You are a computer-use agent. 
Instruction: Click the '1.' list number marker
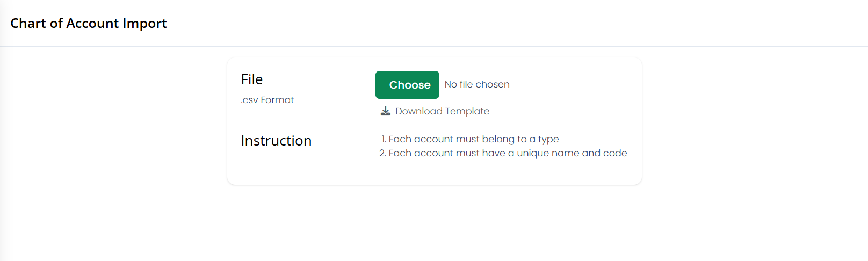pos(384,139)
